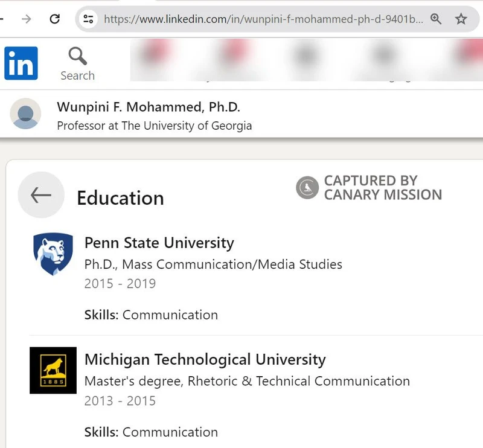Click the Search label next to the magnifier
Viewport: 483px width, 448px height.
(x=77, y=76)
